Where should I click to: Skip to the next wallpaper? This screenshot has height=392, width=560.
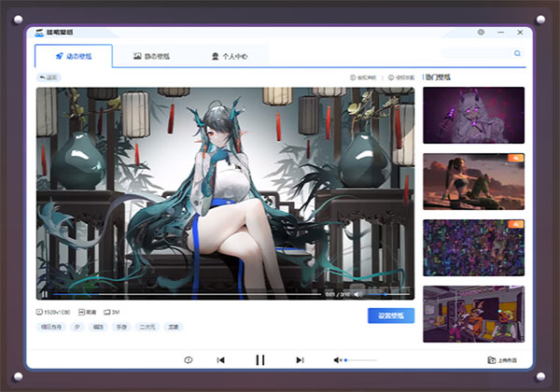click(x=300, y=360)
